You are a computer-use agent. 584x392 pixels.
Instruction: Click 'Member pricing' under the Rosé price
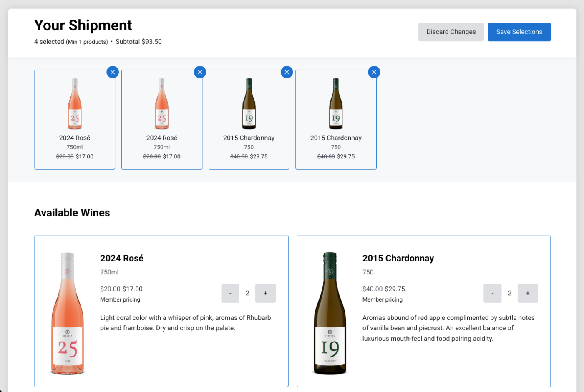pyautogui.click(x=120, y=299)
